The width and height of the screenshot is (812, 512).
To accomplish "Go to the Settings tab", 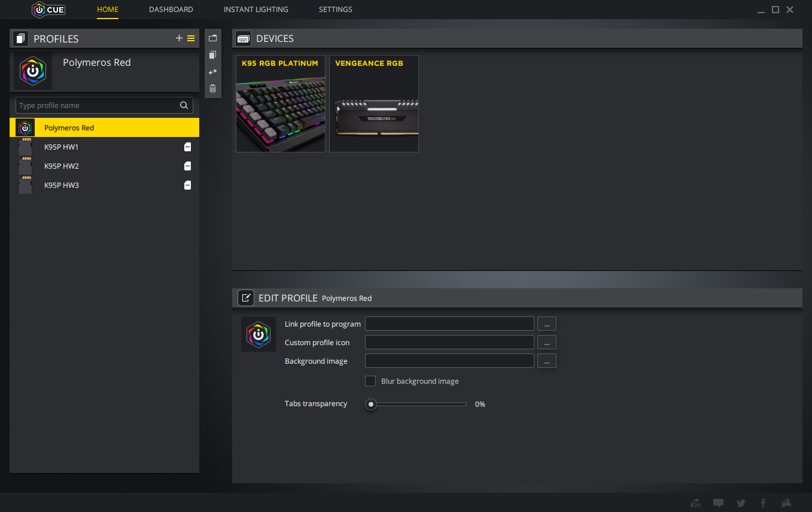I will (335, 10).
